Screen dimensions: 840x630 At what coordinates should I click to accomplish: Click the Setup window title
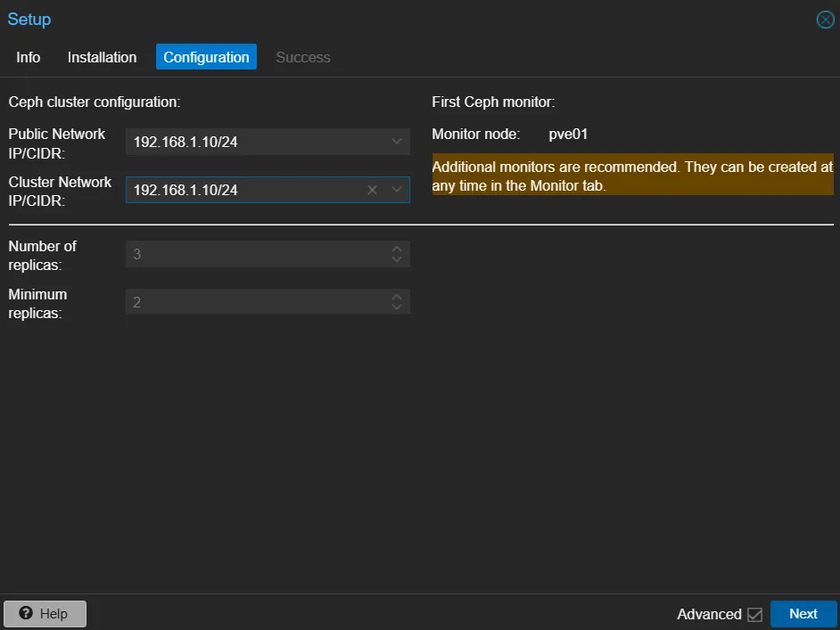29,20
